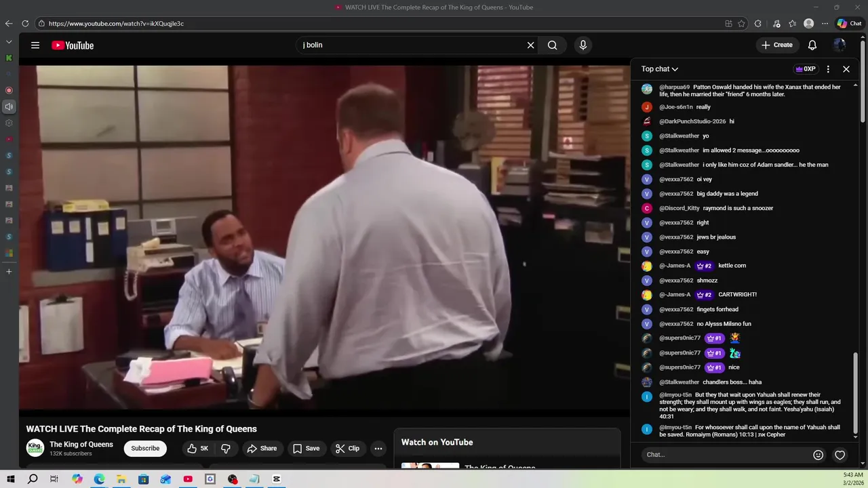Open Microsoft Store from the taskbar
This screenshot has height=488, width=868.
[144, 479]
